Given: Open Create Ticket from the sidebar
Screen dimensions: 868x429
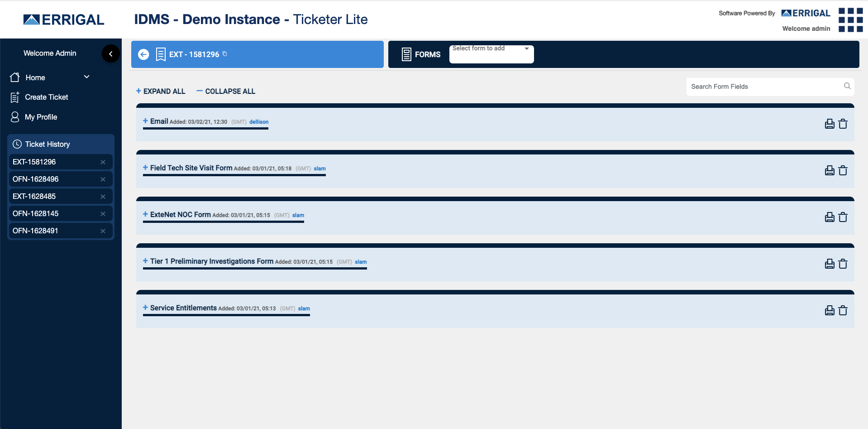Looking at the screenshot, I should tap(46, 97).
